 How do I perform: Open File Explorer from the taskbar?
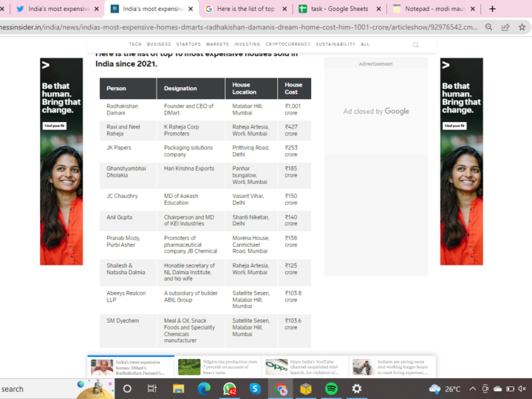(x=178, y=388)
